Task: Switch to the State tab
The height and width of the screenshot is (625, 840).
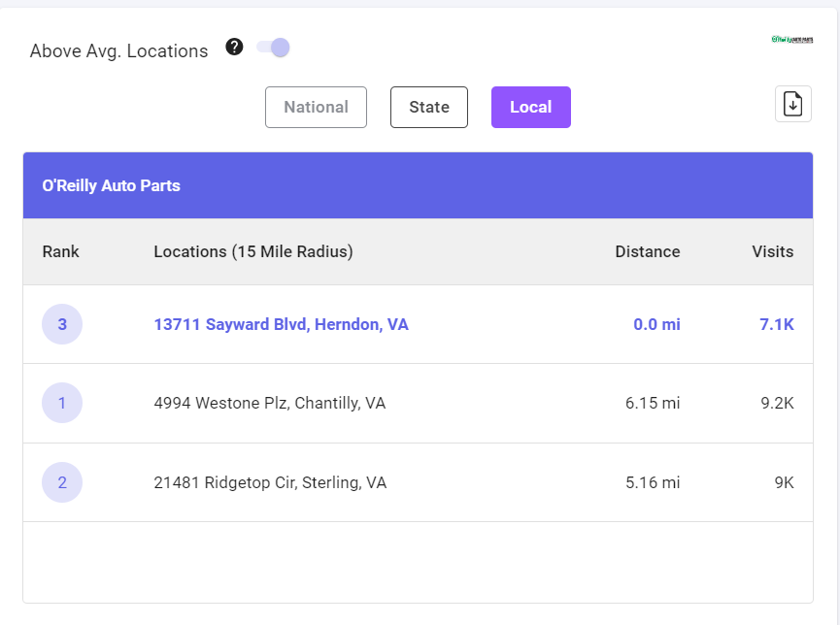Action: (428, 107)
